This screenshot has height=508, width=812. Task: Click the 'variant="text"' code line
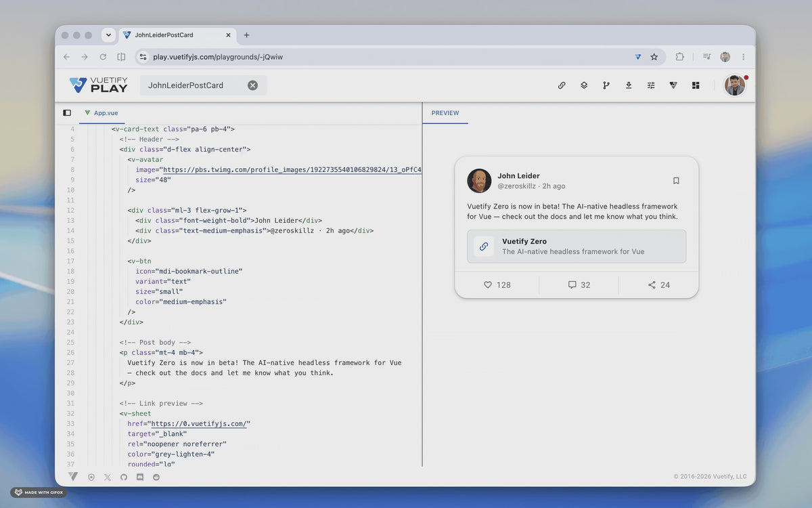163,282
